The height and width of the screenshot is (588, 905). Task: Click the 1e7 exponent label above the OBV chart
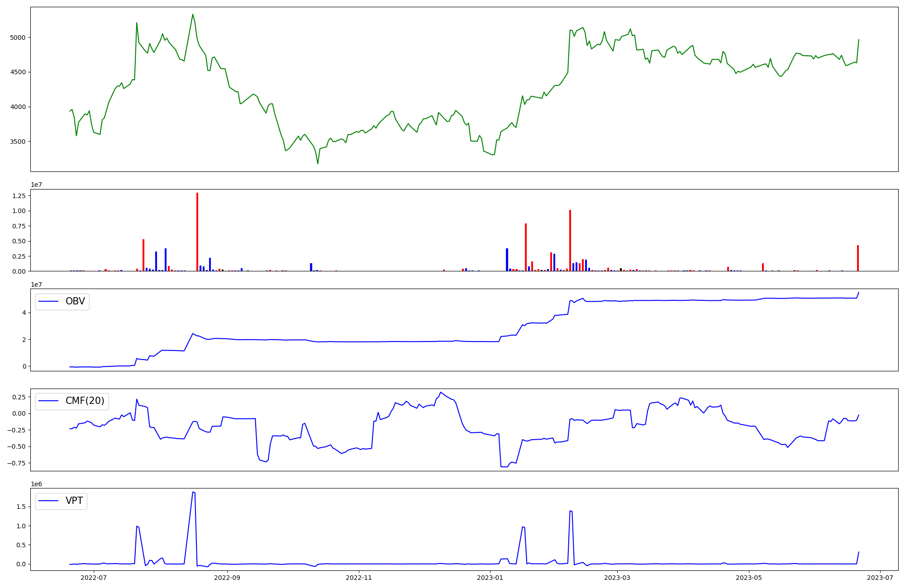[x=36, y=285]
